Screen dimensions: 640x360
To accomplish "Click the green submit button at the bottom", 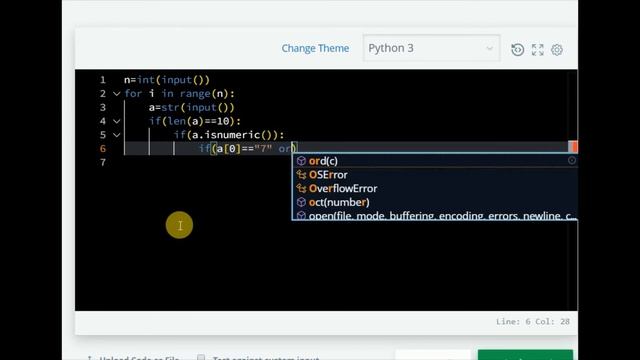I will tap(525, 355).
